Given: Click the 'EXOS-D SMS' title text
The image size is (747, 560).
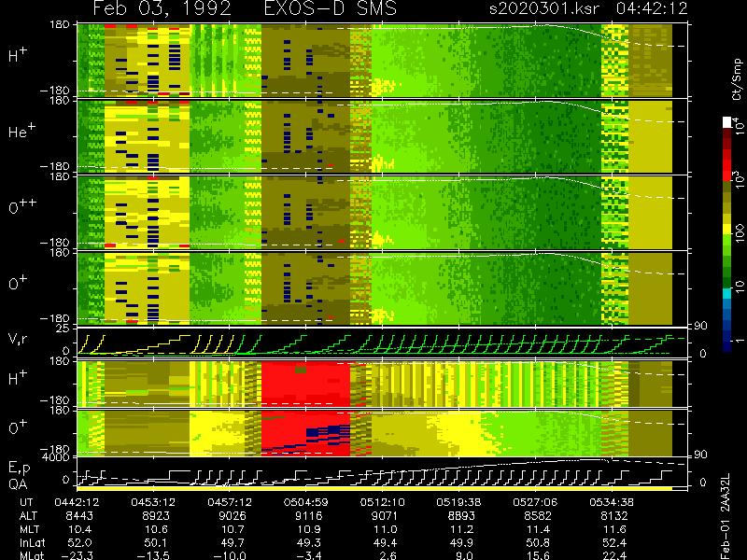Looking at the screenshot, I should (x=331, y=8).
